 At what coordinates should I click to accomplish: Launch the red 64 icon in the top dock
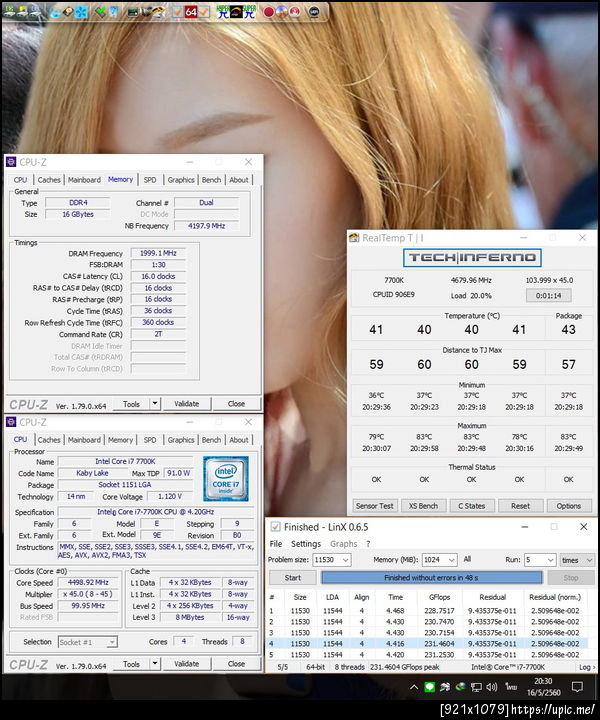(191, 11)
